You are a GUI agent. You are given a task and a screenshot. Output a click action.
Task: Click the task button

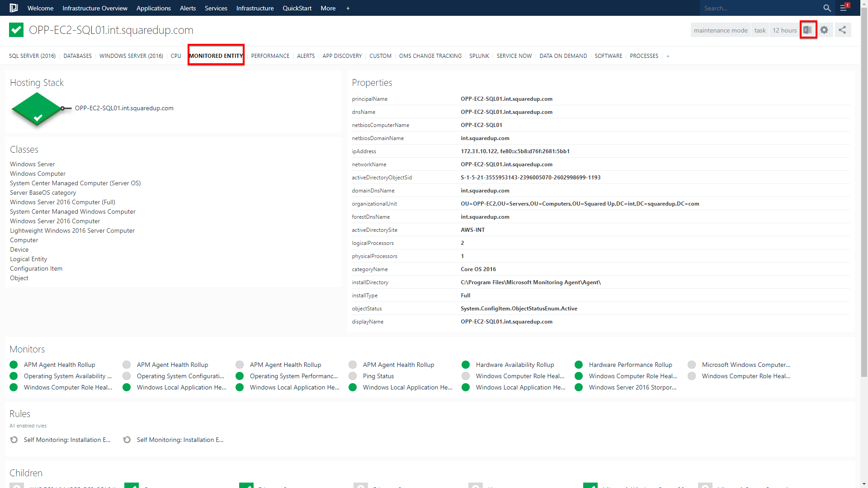(x=760, y=30)
